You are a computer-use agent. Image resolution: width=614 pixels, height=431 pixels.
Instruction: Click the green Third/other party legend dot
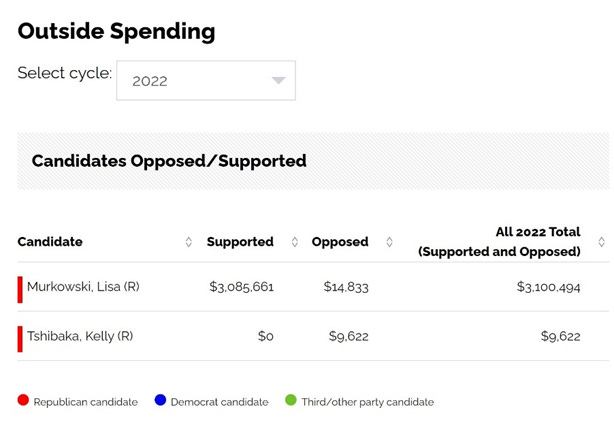pyautogui.click(x=291, y=401)
